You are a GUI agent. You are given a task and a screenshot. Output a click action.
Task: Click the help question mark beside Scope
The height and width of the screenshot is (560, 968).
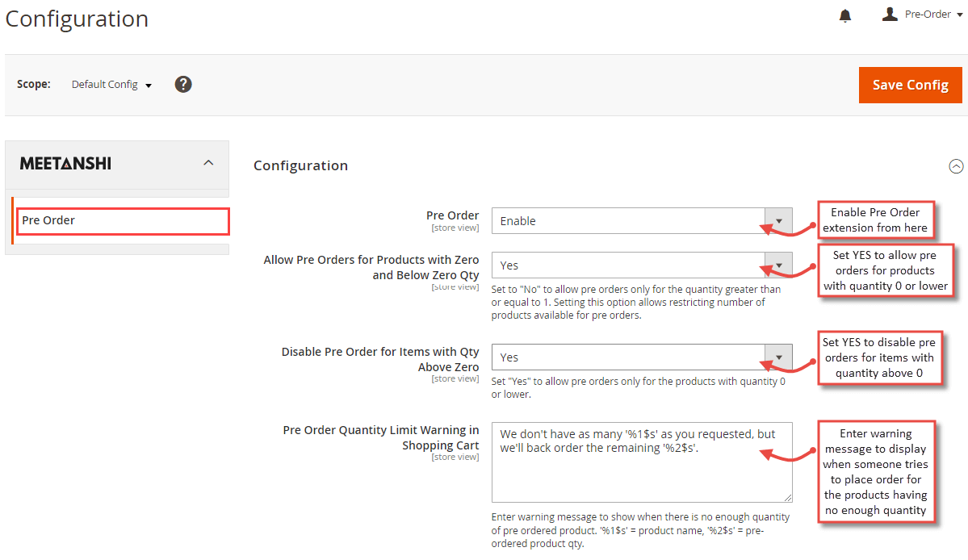[182, 84]
